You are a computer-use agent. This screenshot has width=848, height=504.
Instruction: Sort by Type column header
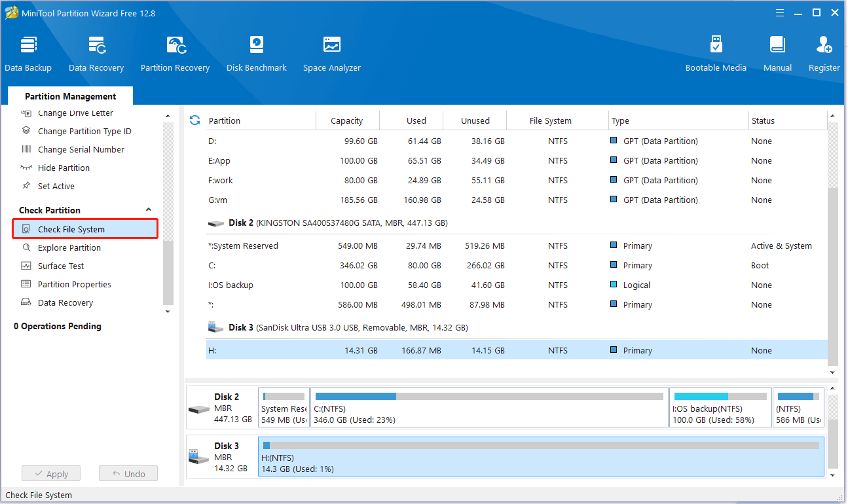click(x=678, y=120)
